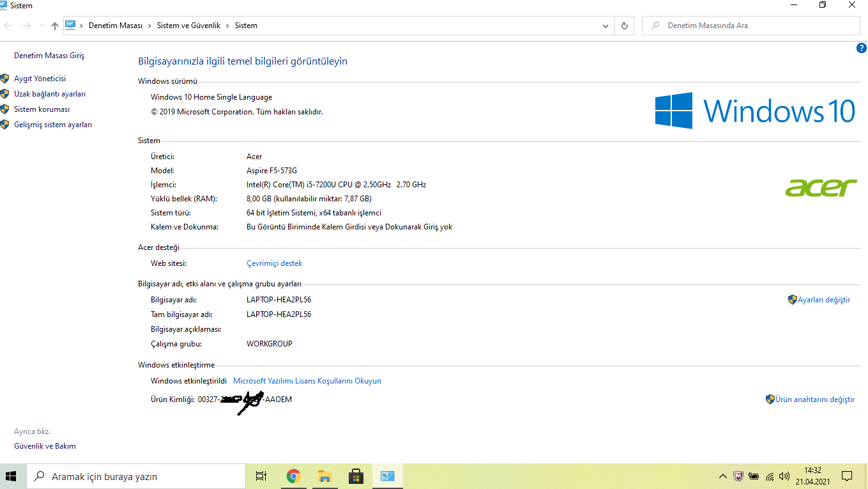Navigate to the Denetim Masası breadcrumb
Viewport: 868px width, 489px height.
[x=116, y=26]
